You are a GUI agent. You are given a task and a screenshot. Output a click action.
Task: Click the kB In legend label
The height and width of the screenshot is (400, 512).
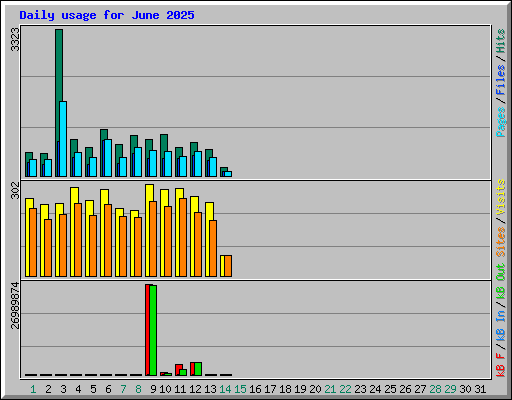(501, 327)
